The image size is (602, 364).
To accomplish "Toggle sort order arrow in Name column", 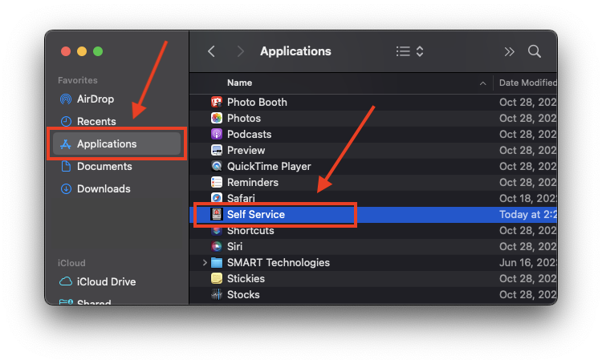I will pyautogui.click(x=482, y=83).
